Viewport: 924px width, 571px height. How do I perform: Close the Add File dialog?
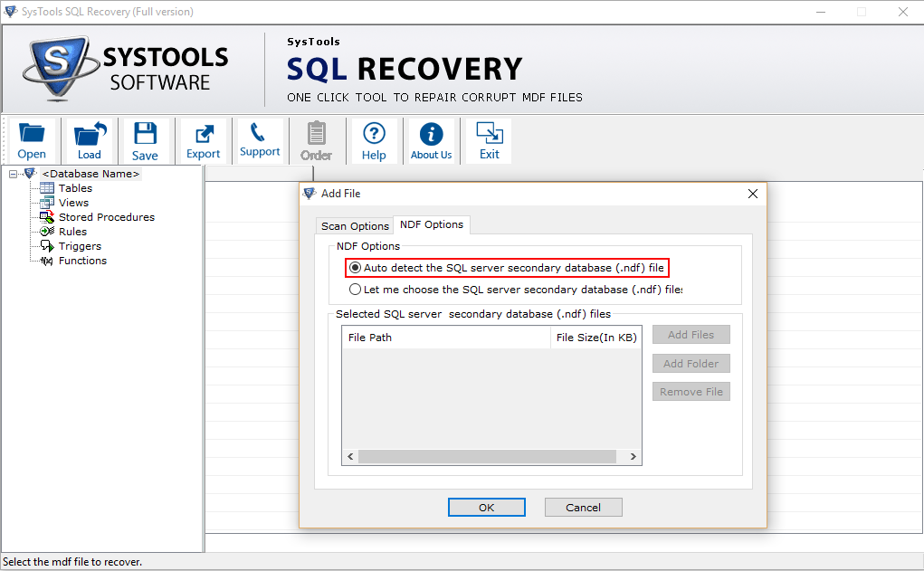(x=753, y=194)
